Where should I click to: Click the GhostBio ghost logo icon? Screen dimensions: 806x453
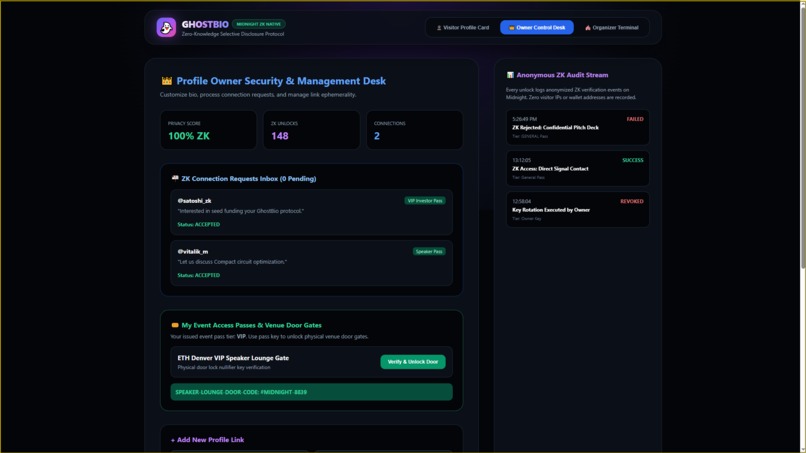click(166, 27)
